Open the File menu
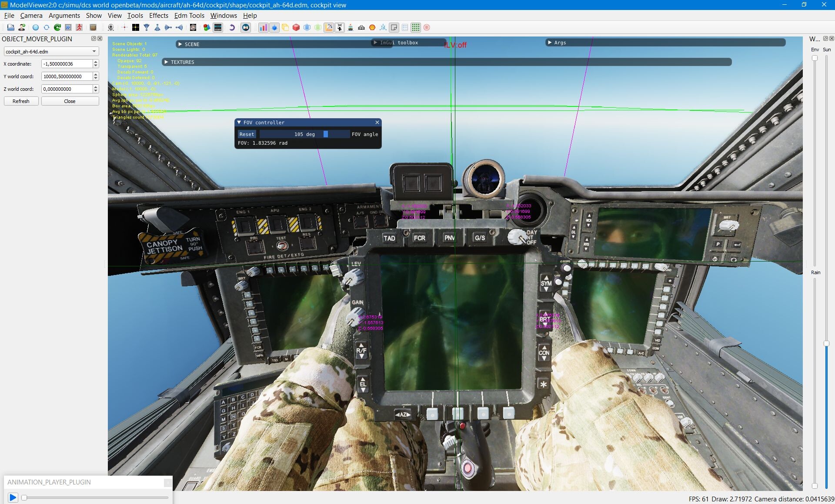The image size is (835, 504). [x=9, y=15]
